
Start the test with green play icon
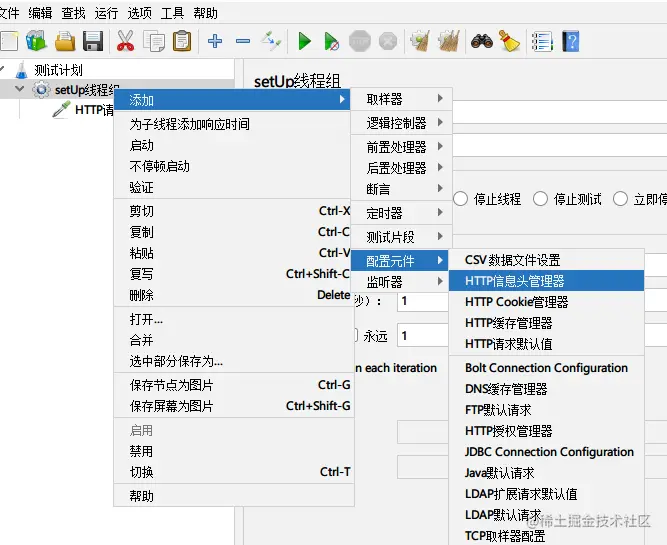pyautogui.click(x=304, y=41)
